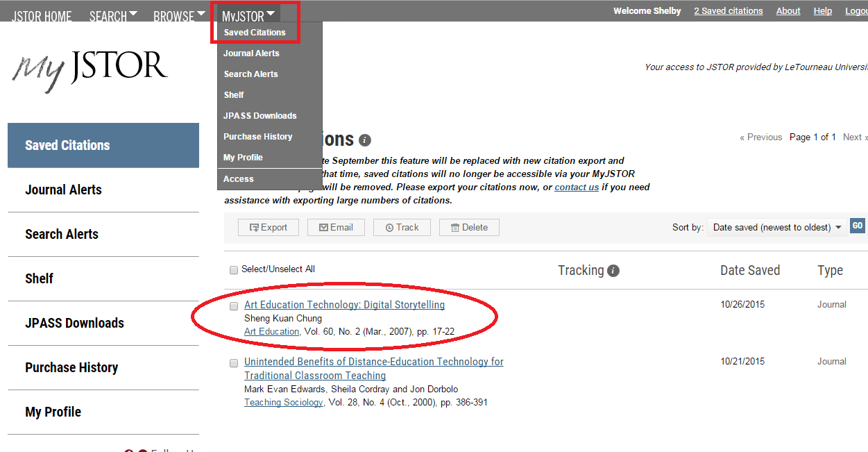Click the info icon next to Saved Citations heading

click(x=365, y=140)
